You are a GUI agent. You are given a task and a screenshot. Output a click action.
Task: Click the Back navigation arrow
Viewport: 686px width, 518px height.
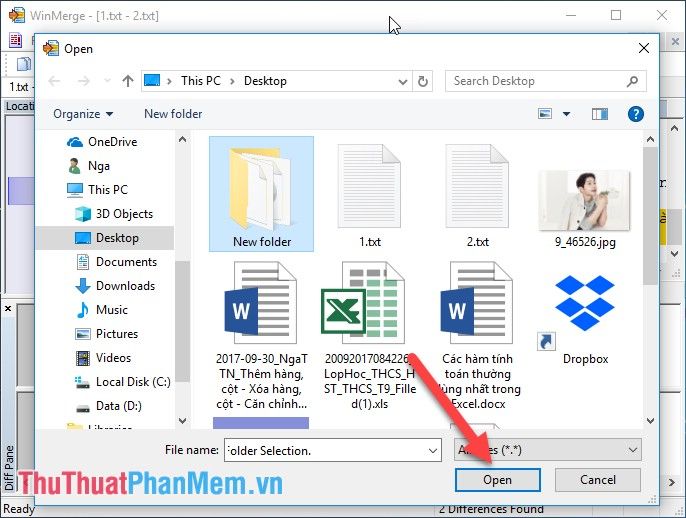(x=54, y=81)
